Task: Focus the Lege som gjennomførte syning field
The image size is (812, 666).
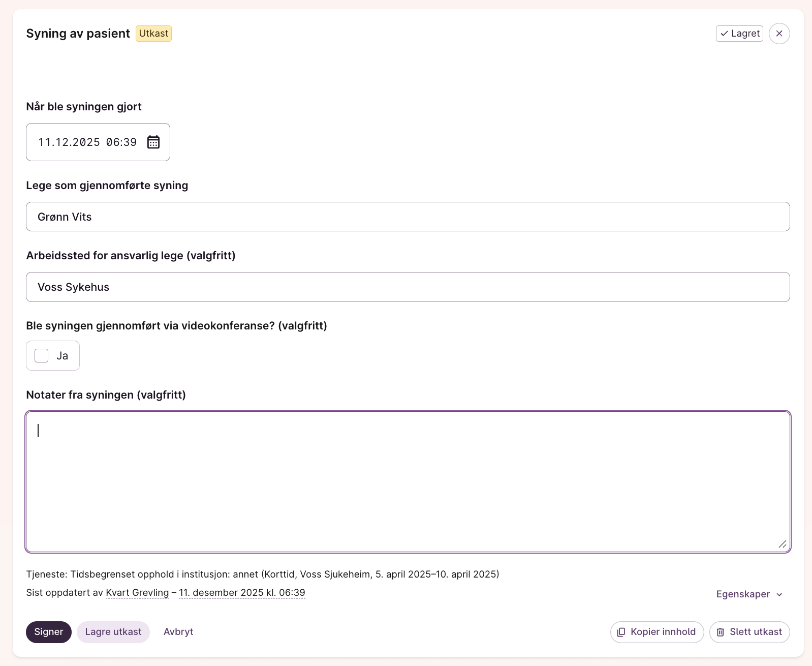Action: coord(408,217)
